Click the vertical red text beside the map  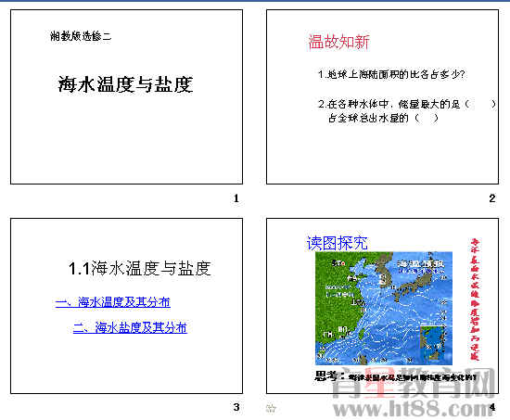coord(475,299)
